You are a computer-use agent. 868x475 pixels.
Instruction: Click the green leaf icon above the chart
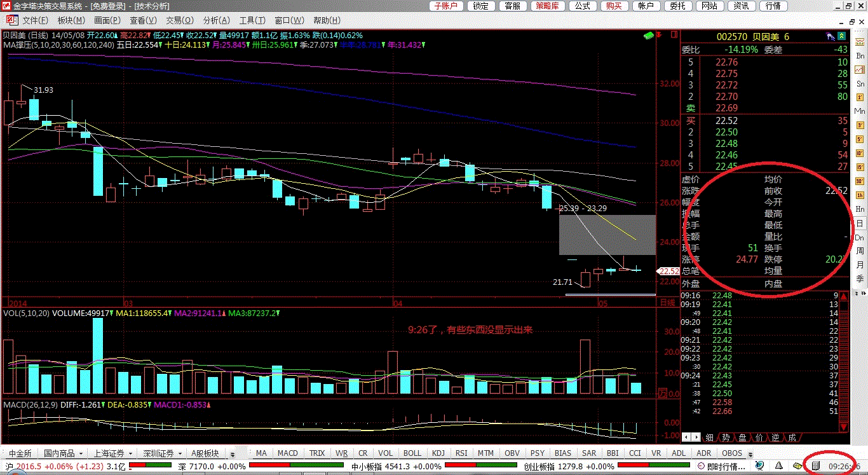(649, 36)
